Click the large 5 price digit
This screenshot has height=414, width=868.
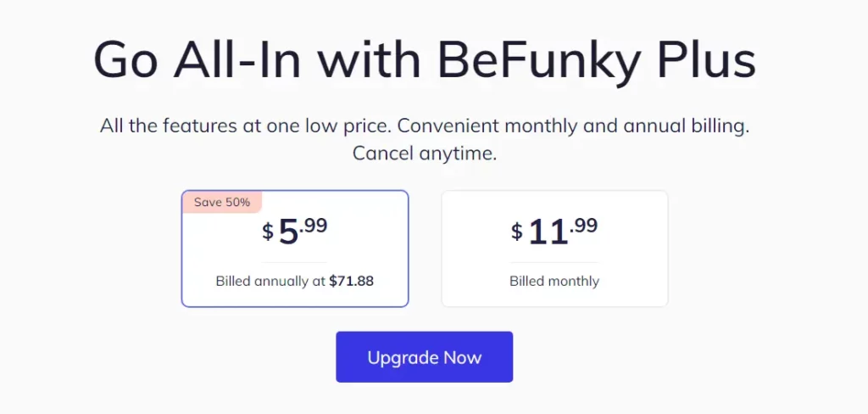click(x=288, y=232)
